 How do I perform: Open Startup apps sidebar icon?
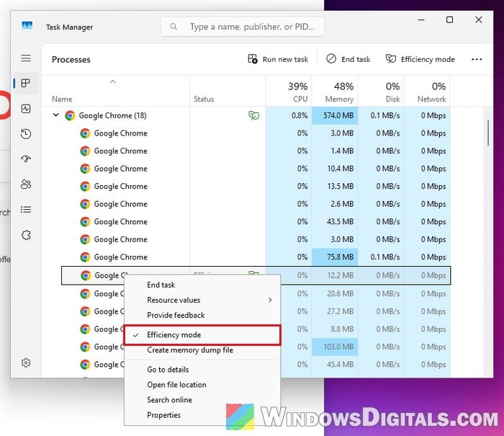pyautogui.click(x=26, y=159)
